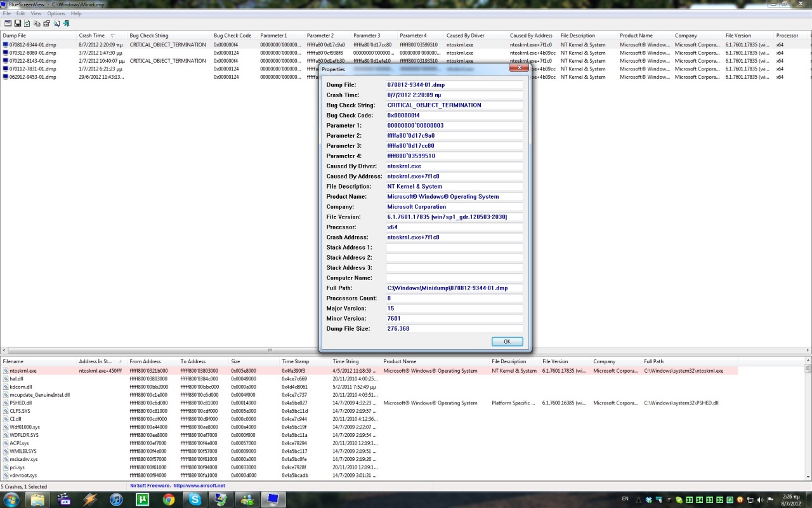Open the Edit menu
Viewport: 812px width, 508px height.
coord(21,13)
